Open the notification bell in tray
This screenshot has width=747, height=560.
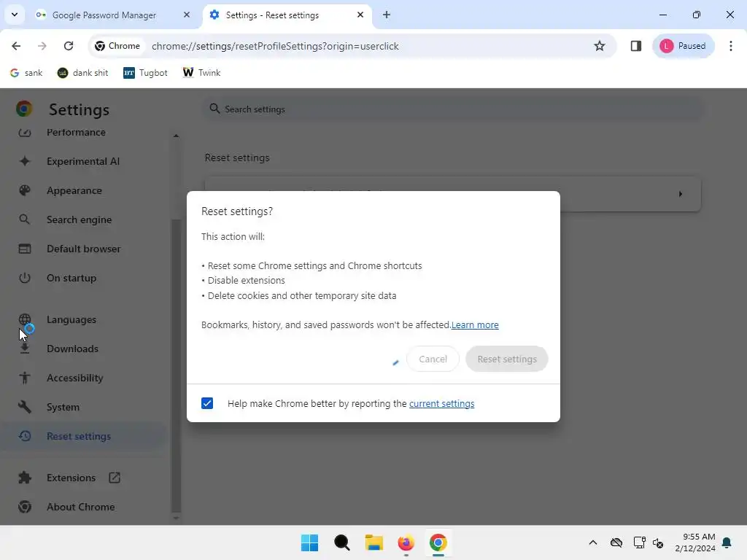tap(727, 542)
